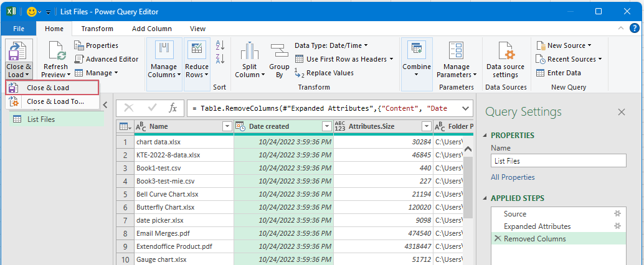Click Attributes.Size data type icon
644x265 pixels.
[340, 127]
